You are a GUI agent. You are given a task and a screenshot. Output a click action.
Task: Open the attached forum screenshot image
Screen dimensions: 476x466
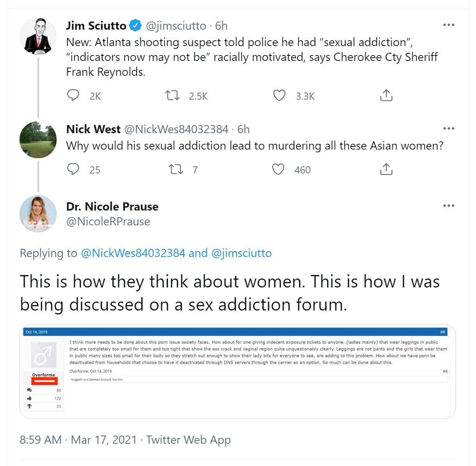(x=237, y=371)
